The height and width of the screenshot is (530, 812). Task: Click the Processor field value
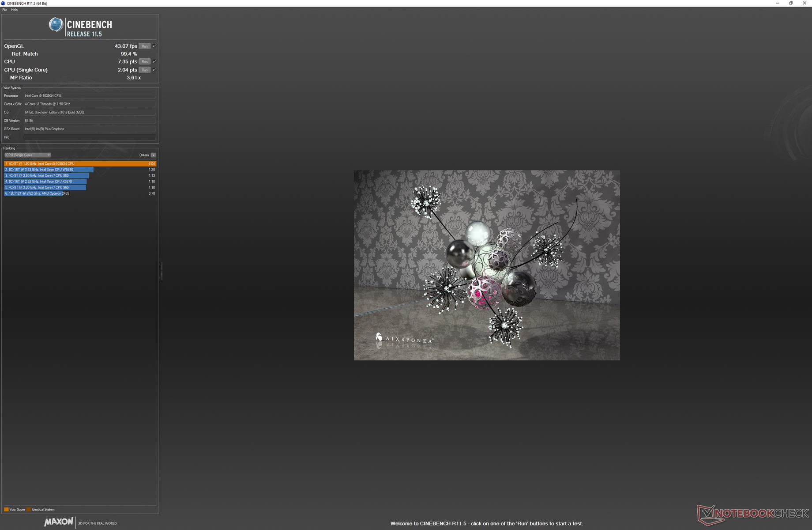90,96
